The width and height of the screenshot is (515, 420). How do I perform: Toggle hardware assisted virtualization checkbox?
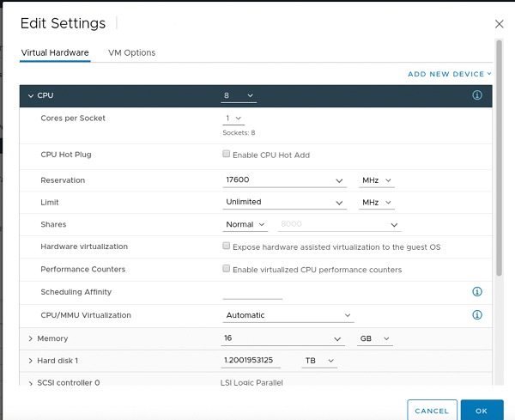(227, 247)
